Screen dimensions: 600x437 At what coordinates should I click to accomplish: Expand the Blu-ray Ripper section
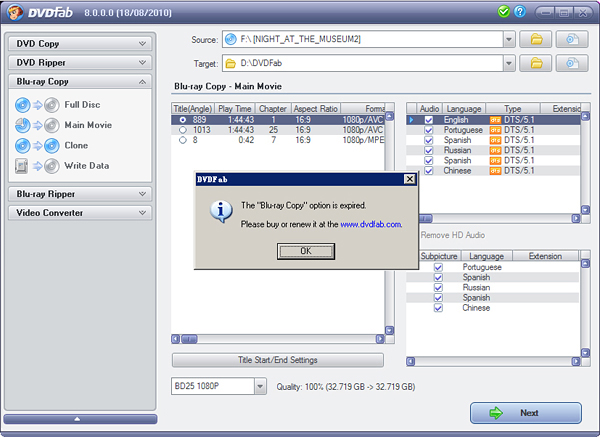coord(80,194)
